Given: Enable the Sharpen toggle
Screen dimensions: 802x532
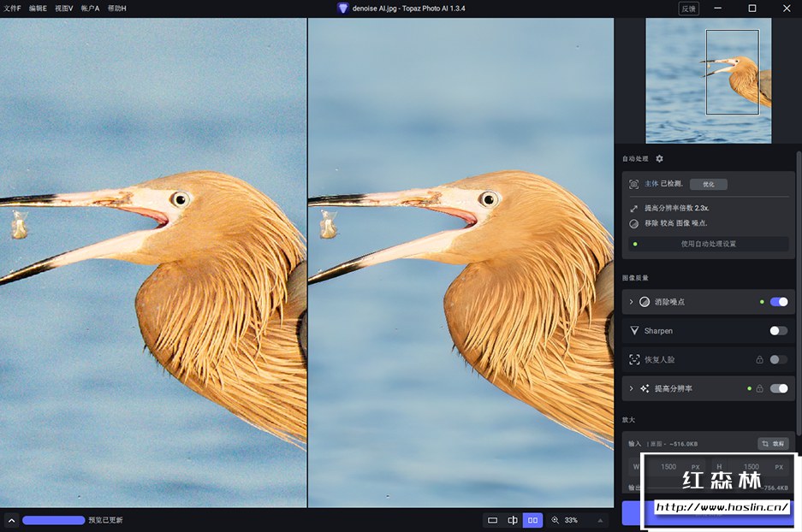Looking at the screenshot, I should coord(778,331).
